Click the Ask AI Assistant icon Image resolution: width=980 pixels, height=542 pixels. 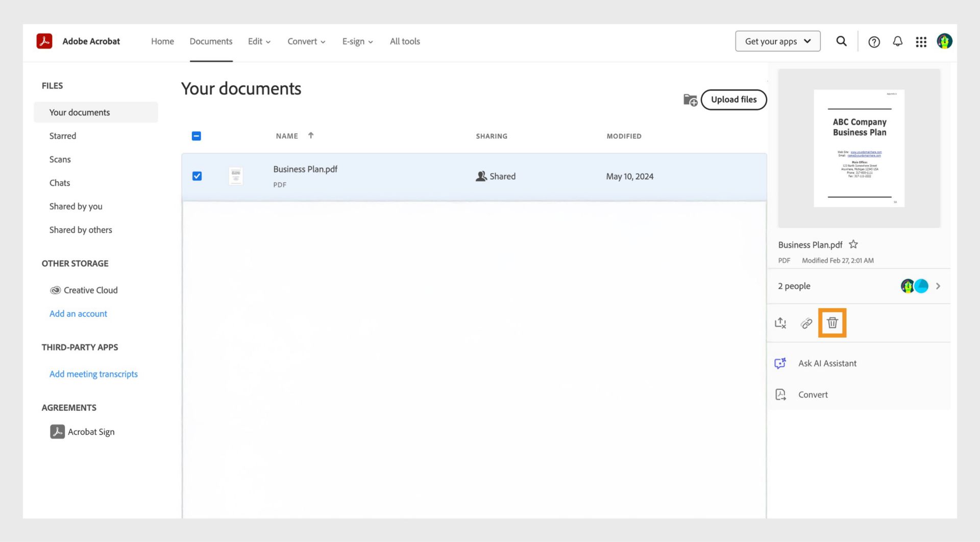[x=780, y=363]
